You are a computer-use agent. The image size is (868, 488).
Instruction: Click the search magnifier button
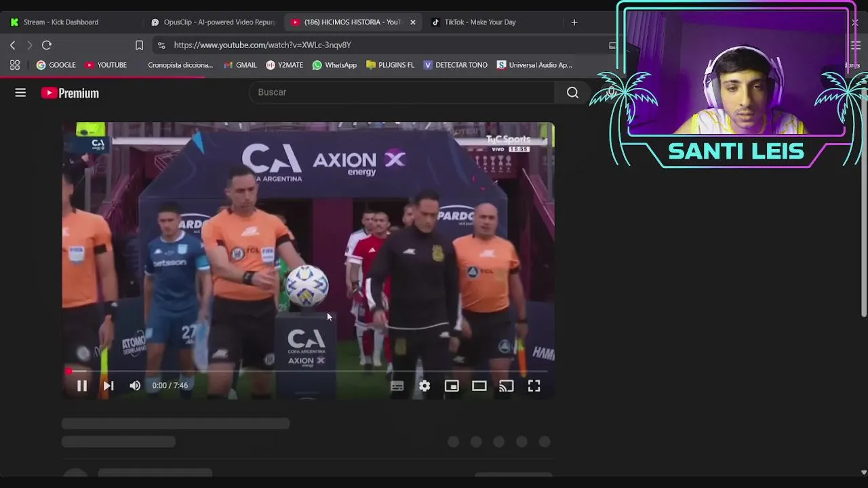coord(572,92)
